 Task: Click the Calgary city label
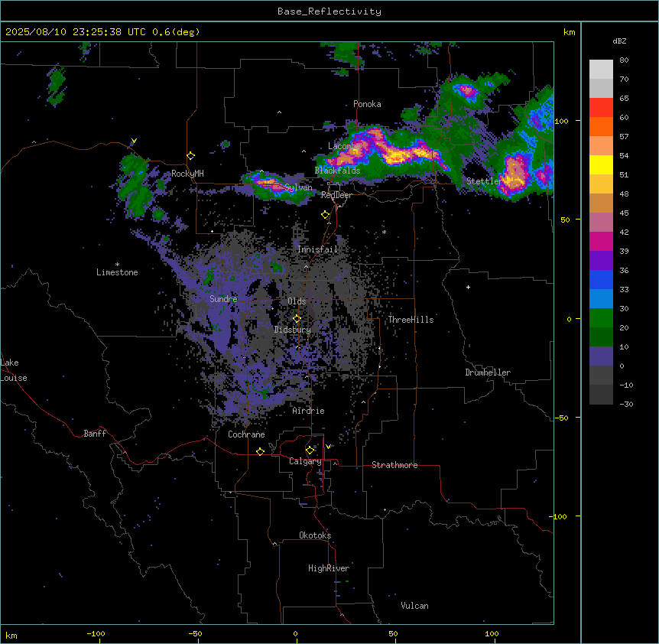click(305, 461)
